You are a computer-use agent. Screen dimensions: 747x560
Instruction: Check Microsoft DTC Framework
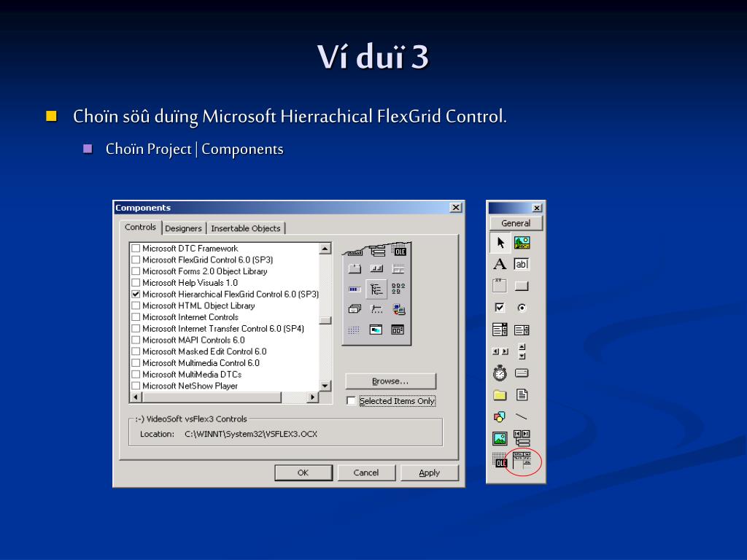(136, 248)
